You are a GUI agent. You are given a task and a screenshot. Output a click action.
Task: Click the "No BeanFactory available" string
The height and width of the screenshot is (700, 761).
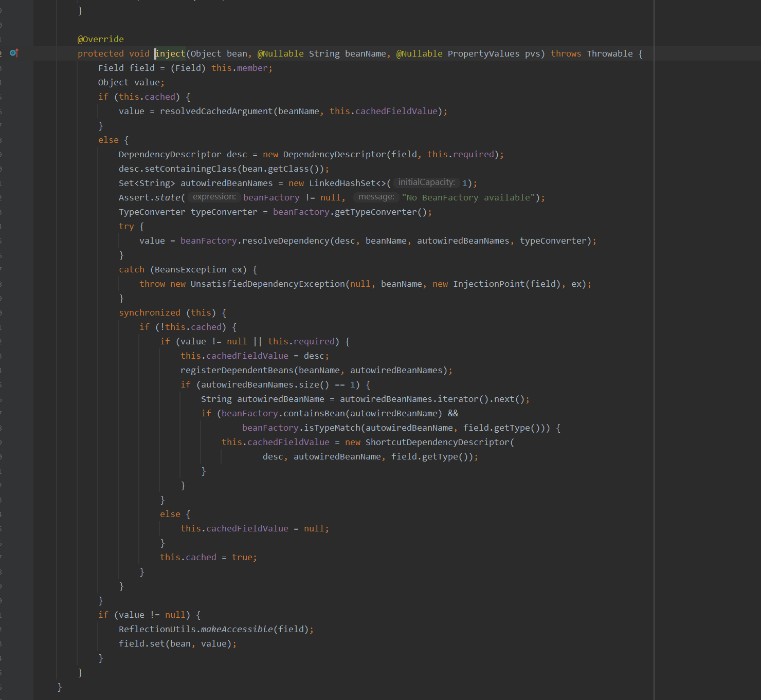(468, 197)
